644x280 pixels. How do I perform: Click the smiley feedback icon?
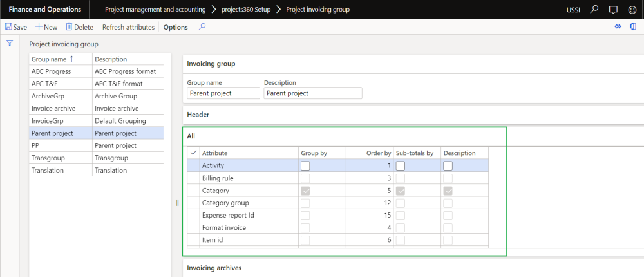point(631,10)
